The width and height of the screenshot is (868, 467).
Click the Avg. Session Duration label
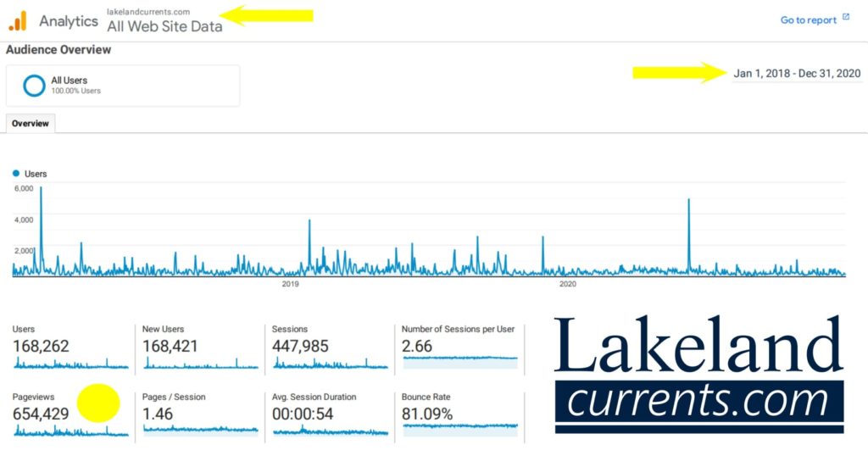click(x=314, y=397)
